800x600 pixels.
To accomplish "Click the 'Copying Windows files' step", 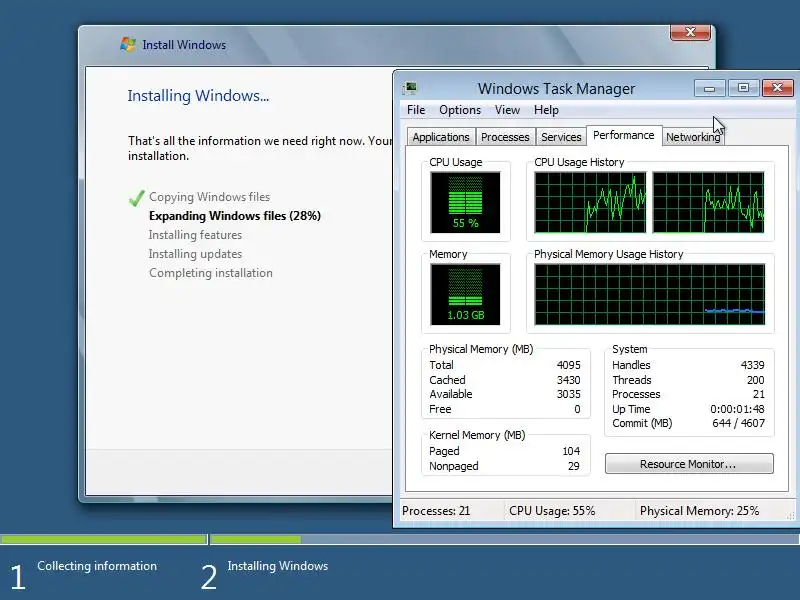I will tap(209, 197).
